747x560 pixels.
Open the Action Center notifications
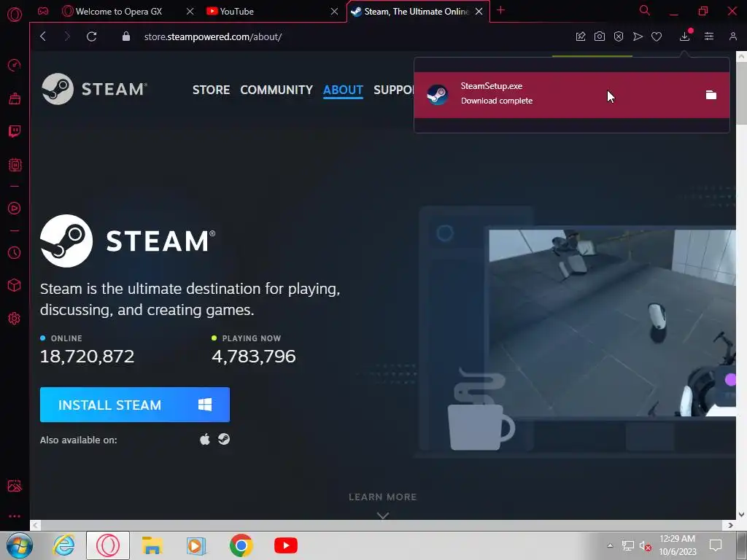click(x=715, y=545)
